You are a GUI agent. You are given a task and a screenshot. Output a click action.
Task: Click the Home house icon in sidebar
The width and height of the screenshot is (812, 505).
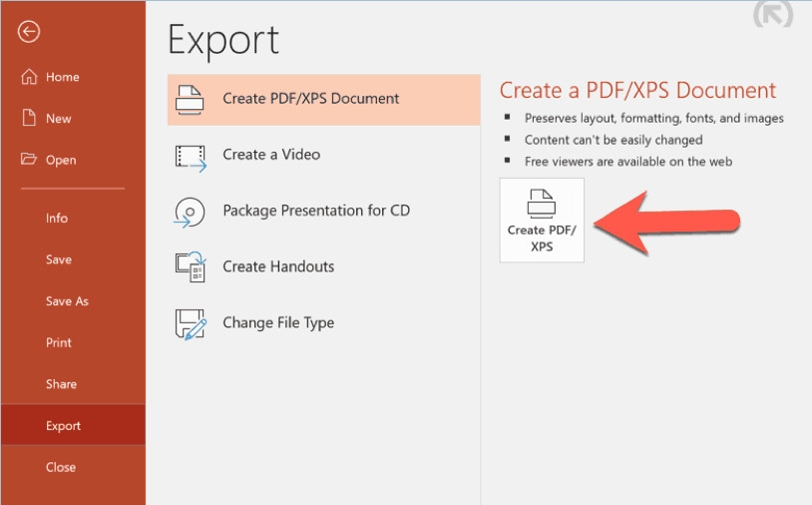pos(29,77)
